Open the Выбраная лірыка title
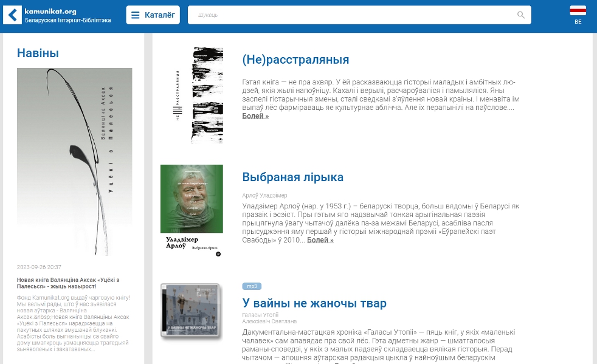Image resolution: width=597 pixels, height=364 pixels. coord(293,177)
